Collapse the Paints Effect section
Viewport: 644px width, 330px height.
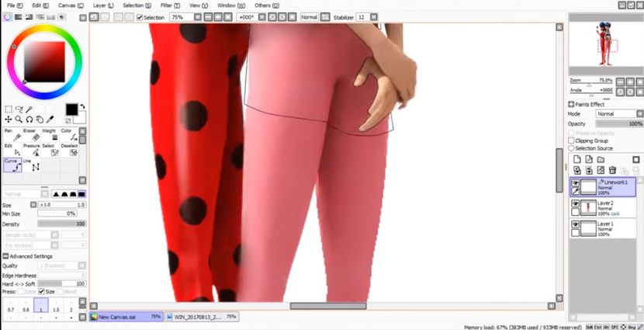pos(571,104)
